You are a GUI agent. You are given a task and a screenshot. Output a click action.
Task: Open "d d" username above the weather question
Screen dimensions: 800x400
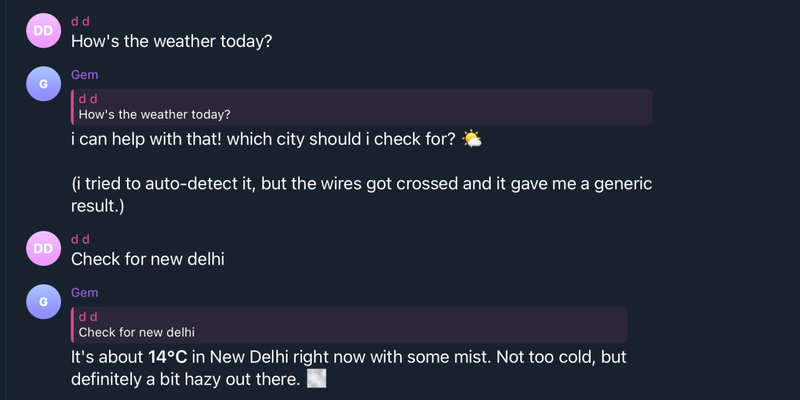pos(80,20)
